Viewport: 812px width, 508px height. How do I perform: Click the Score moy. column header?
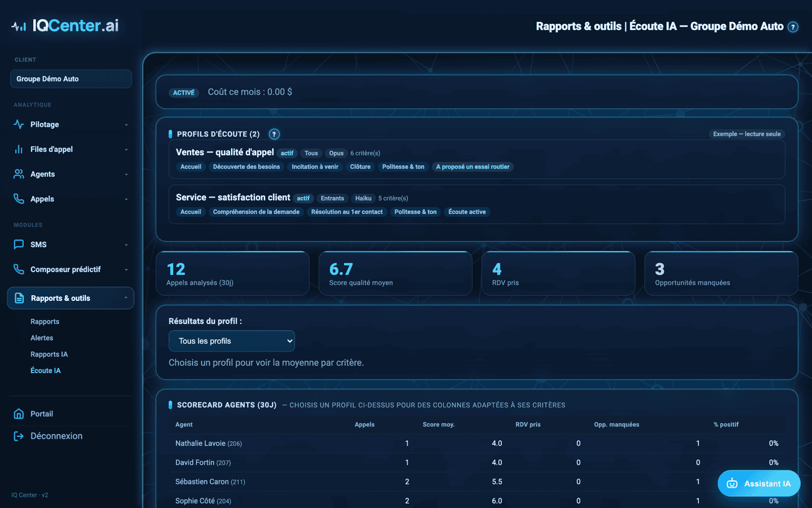pos(439,424)
